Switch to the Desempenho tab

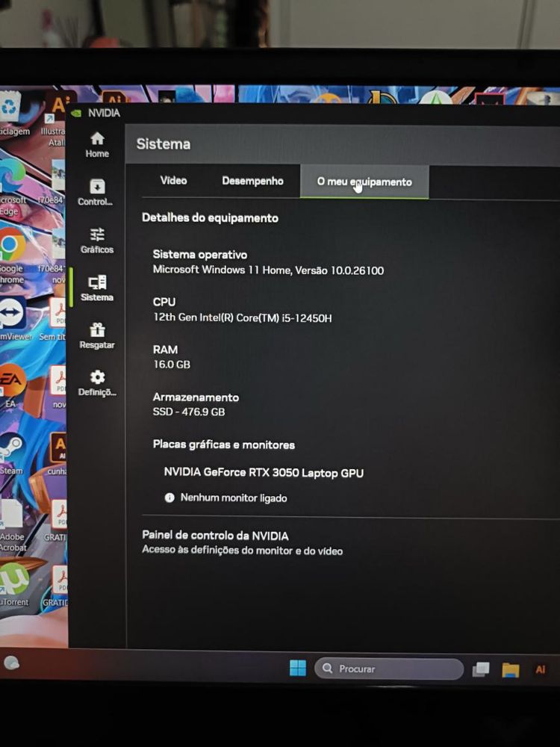(252, 181)
